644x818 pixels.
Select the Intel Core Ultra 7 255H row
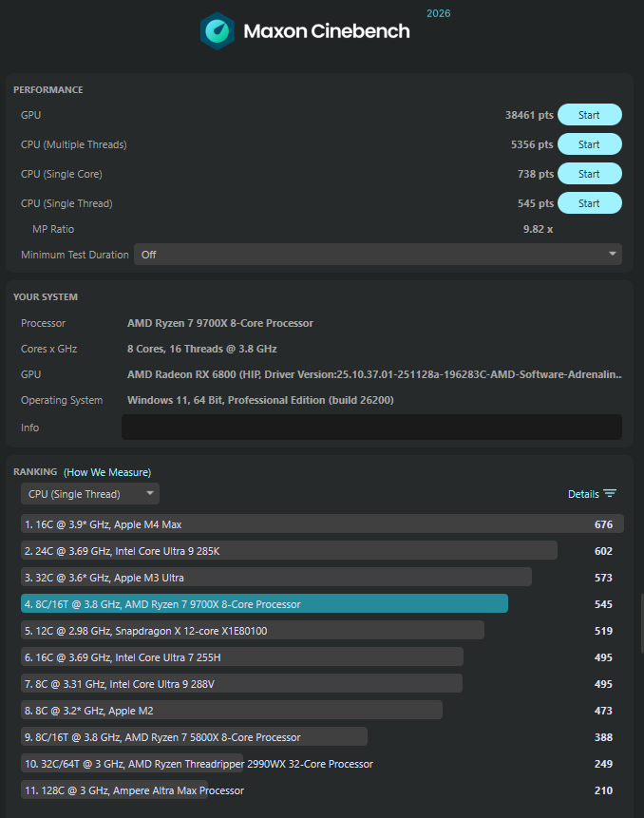click(x=242, y=657)
